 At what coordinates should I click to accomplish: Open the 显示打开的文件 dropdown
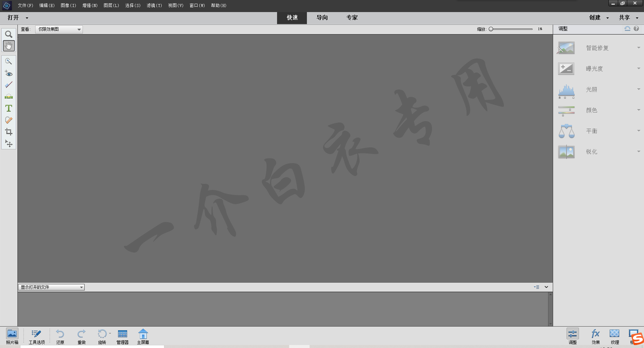(x=51, y=287)
